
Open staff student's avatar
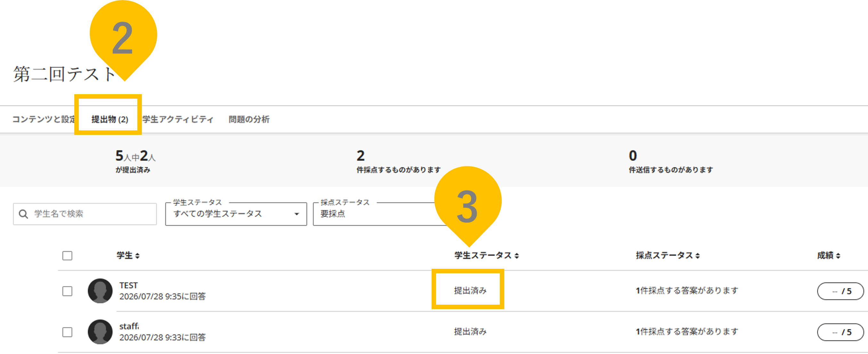[x=100, y=332]
